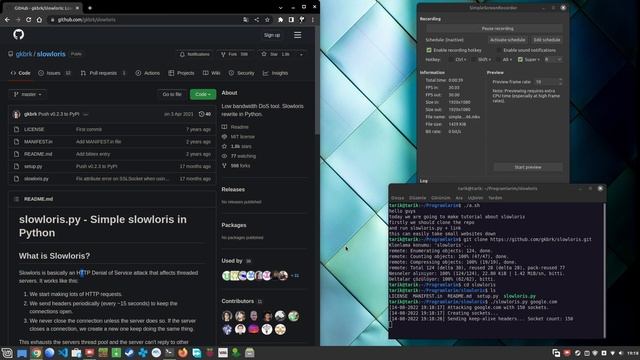Open the Projects tab

pyautogui.click(x=181, y=73)
